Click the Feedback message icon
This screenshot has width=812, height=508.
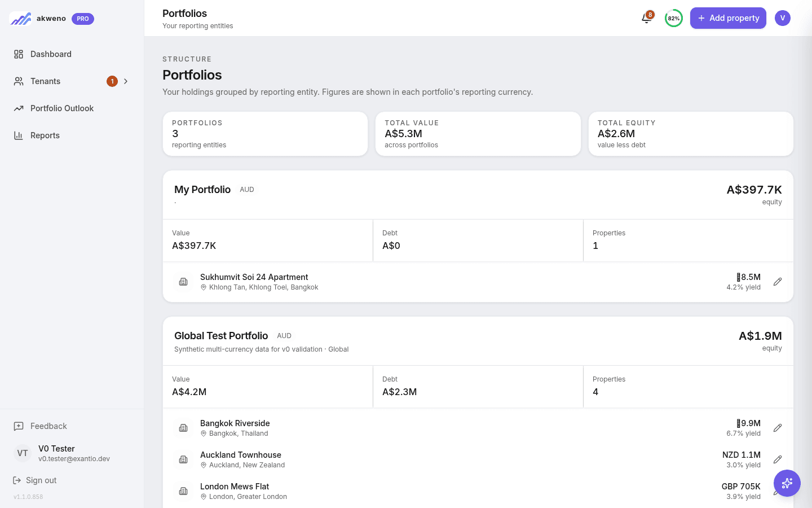19,426
